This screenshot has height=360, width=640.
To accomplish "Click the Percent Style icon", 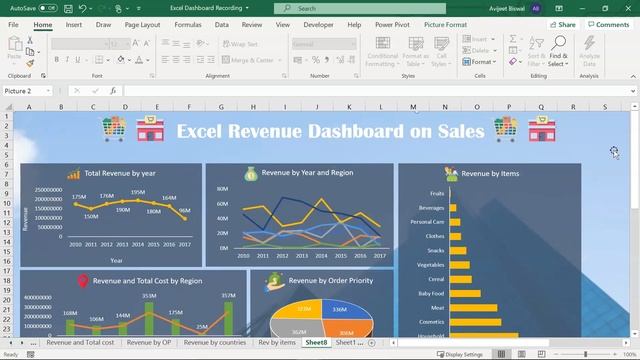I will (316, 60).
